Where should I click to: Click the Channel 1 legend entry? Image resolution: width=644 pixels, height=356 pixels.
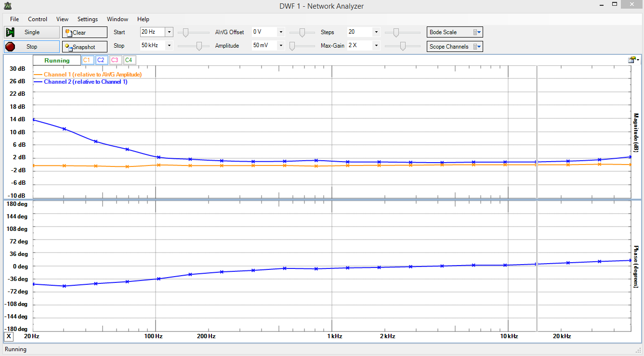(88, 75)
